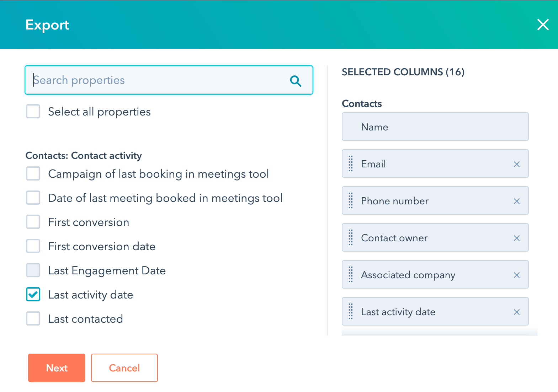Remove Last activity date column via X

point(516,312)
